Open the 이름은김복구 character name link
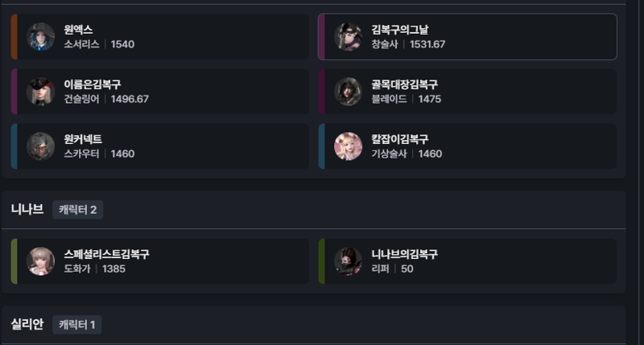 coord(93,84)
